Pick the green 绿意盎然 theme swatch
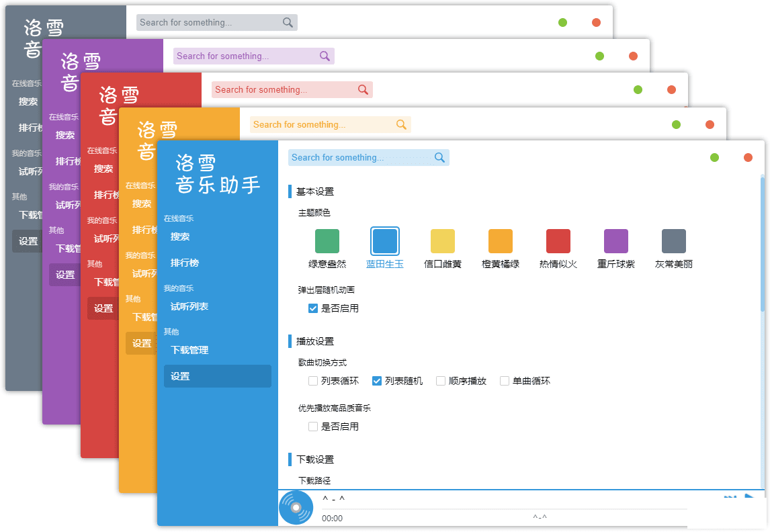Viewport: 770px width, 532px height. (x=327, y=241)
